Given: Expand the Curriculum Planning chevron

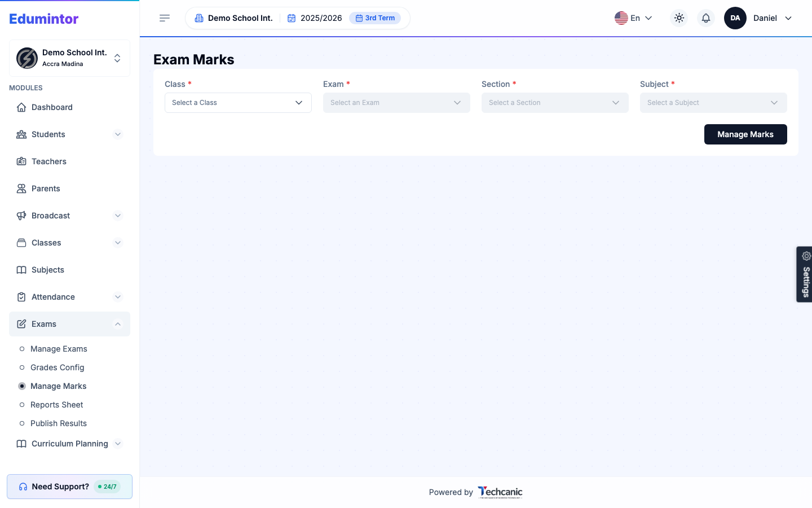Looking at the screenshot, I should click(x=118, y=444).
